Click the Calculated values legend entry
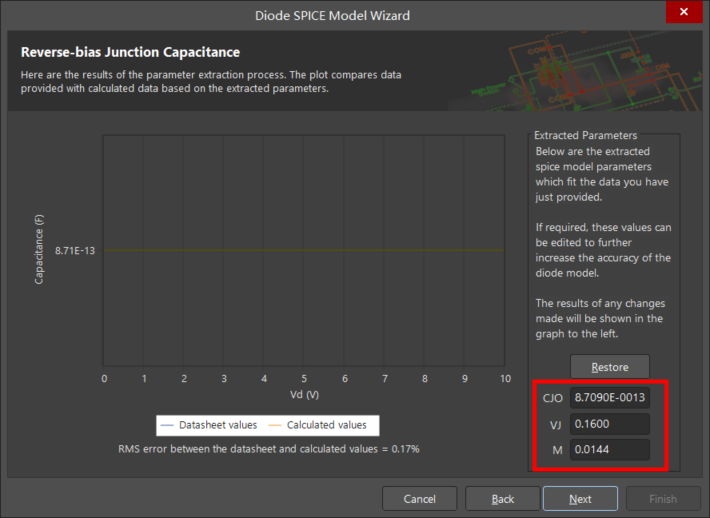The height and width of the screenshot is (518, 710). [321, 425]
